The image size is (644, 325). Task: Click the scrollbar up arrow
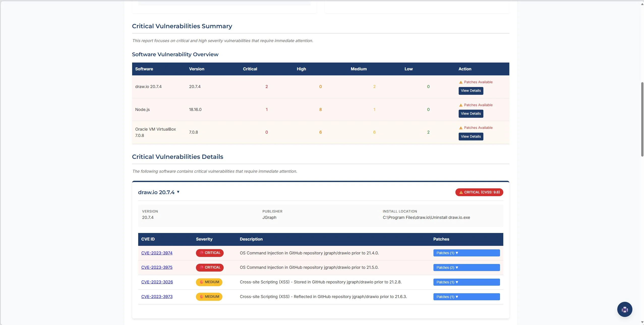pos(642,4)
